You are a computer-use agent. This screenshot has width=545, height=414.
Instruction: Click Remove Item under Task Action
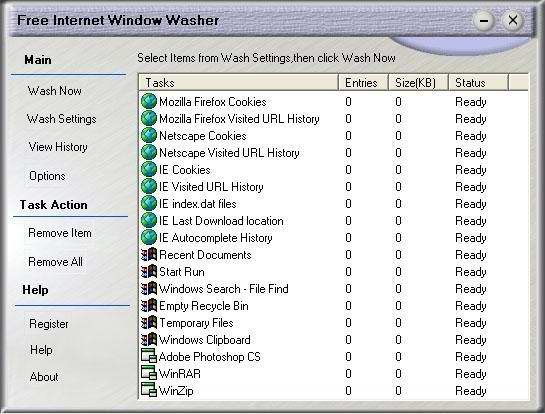pos(60,233)
